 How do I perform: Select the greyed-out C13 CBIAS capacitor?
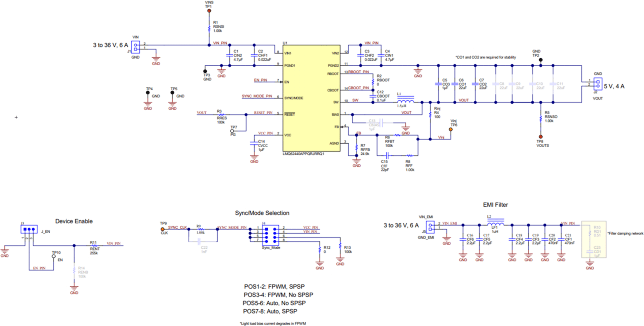381,123
